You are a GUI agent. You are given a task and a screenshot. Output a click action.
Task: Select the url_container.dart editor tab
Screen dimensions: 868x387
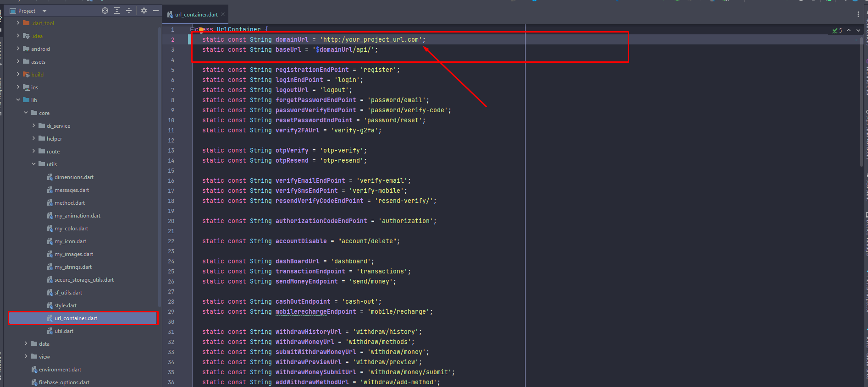[196, 15]
